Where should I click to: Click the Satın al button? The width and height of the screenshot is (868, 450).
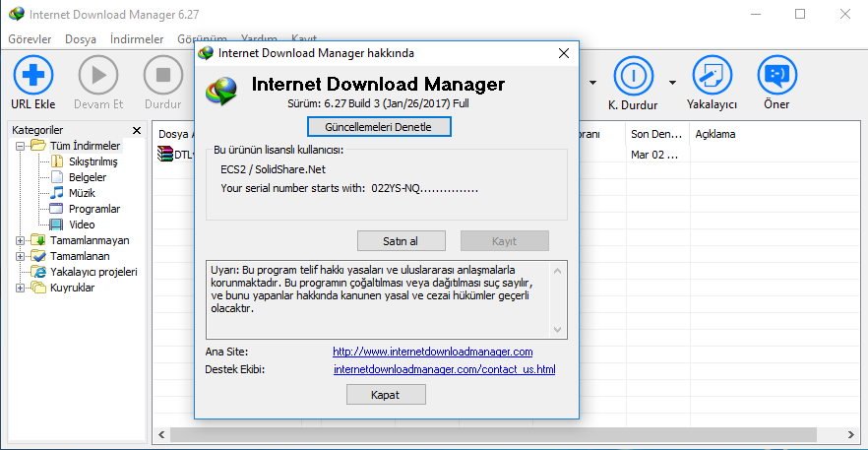tap(402, 241)
